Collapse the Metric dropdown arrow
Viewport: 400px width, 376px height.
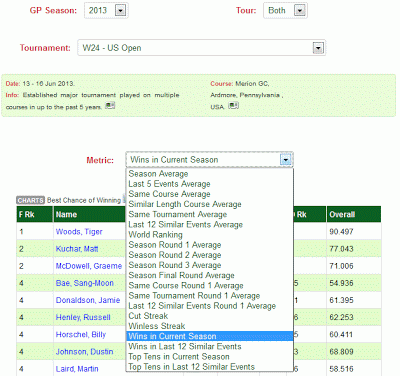[x=286, y=160]
